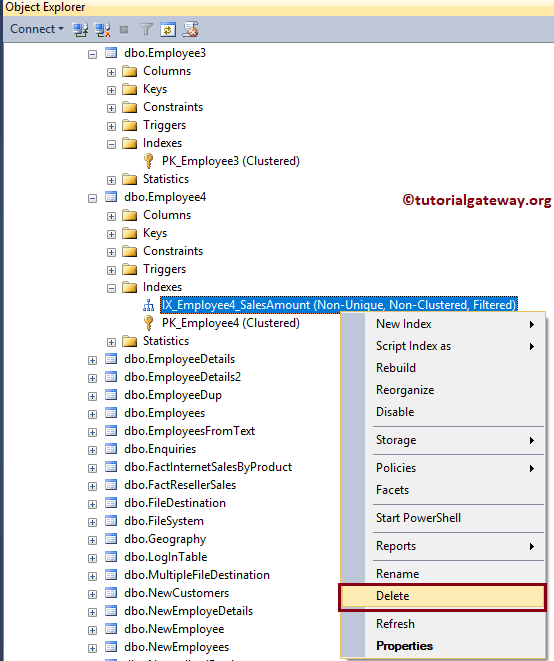Expand the dbo.MultipleFileDestination table
Screen dimensions: 554x661
point(92,577)
